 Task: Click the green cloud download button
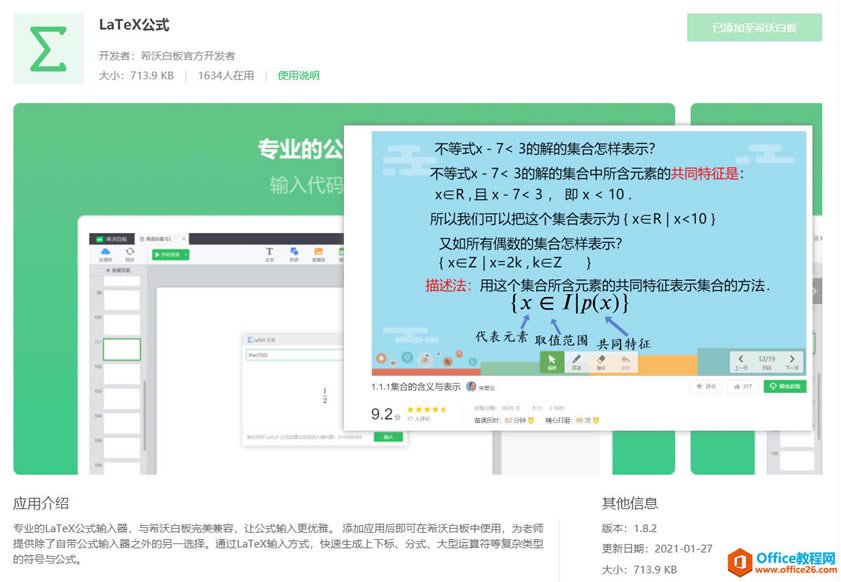[x=785, y=386]
